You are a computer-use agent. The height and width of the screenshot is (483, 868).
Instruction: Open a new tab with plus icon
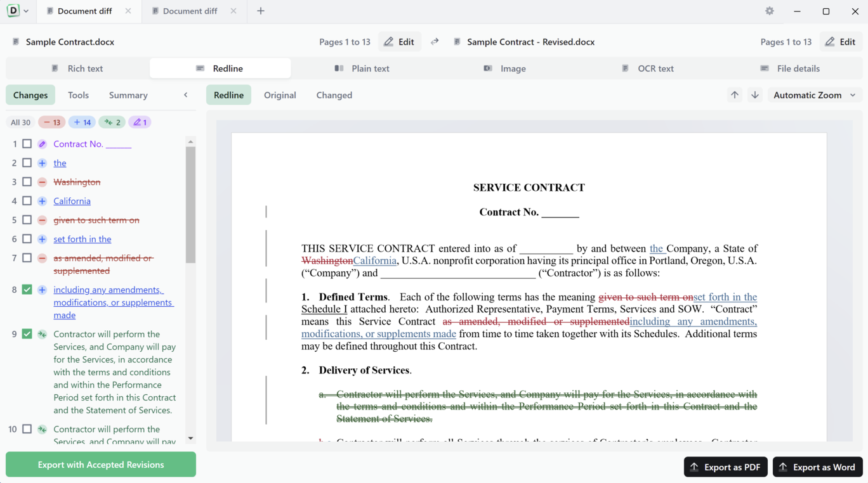click(x=261, y=11)
